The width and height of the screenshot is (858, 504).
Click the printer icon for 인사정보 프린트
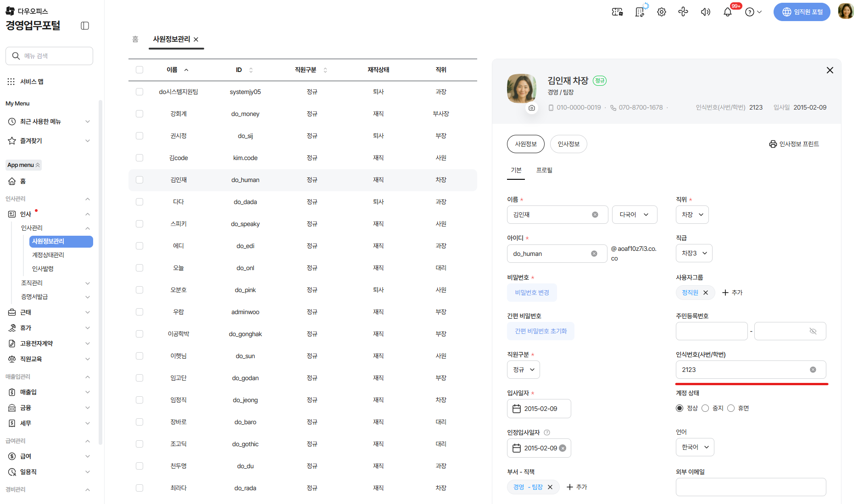(x=773, y=144)
